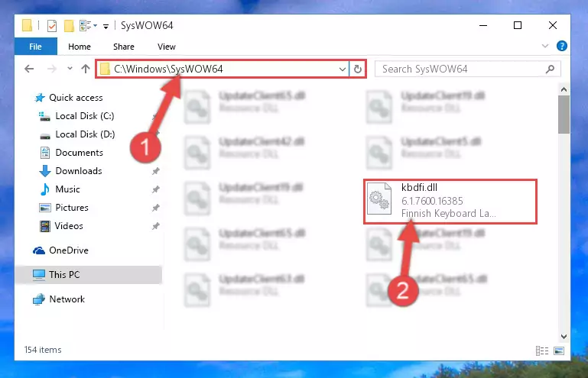Open Local Disk (C:) in the sidebar
Screen dimensions: 588x378
click(x=84, y=116)
